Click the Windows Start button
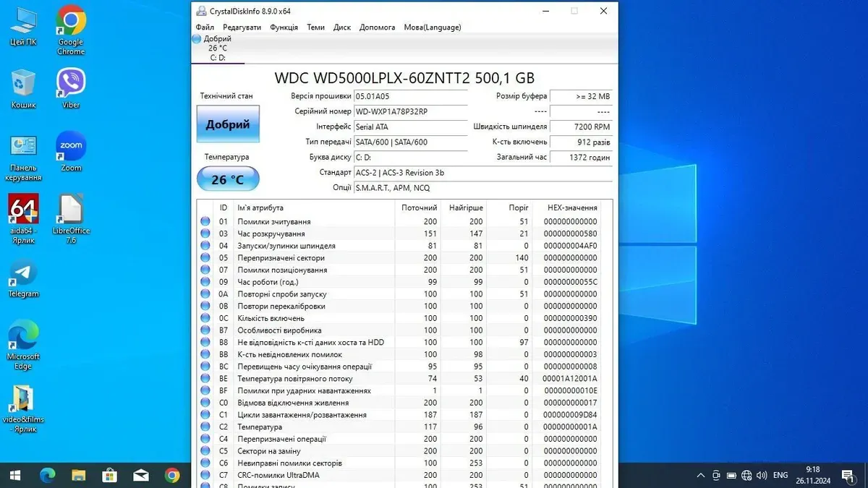Viewport: 868px width, 488px height. (15, 475)
